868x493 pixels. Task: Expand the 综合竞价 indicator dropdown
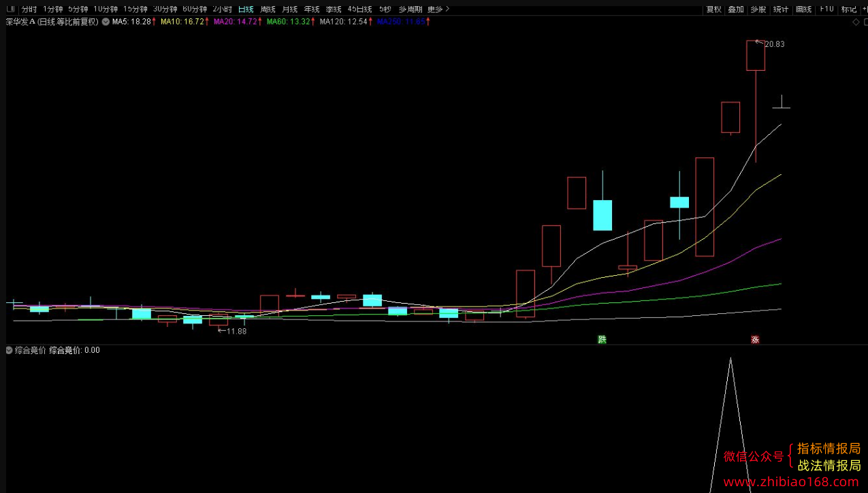coord(9,351)
